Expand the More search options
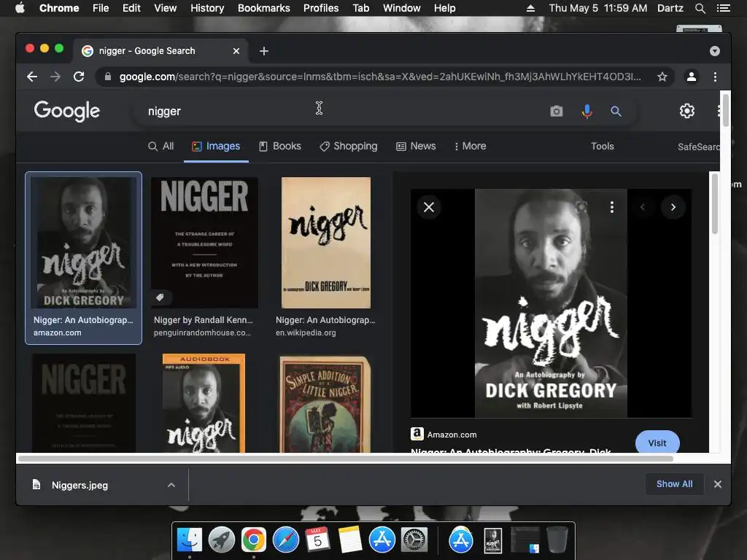 pos(471,146)
